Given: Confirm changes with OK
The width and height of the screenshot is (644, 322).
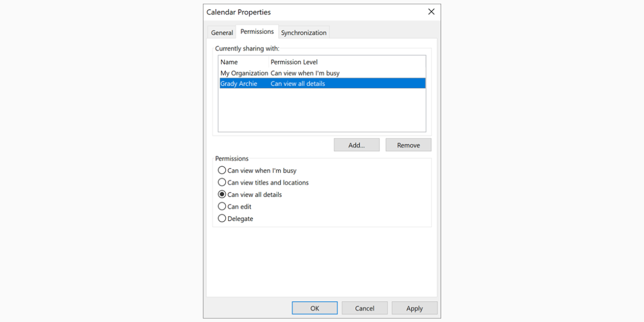Looking at the screenshot, I should coord(314,308).
